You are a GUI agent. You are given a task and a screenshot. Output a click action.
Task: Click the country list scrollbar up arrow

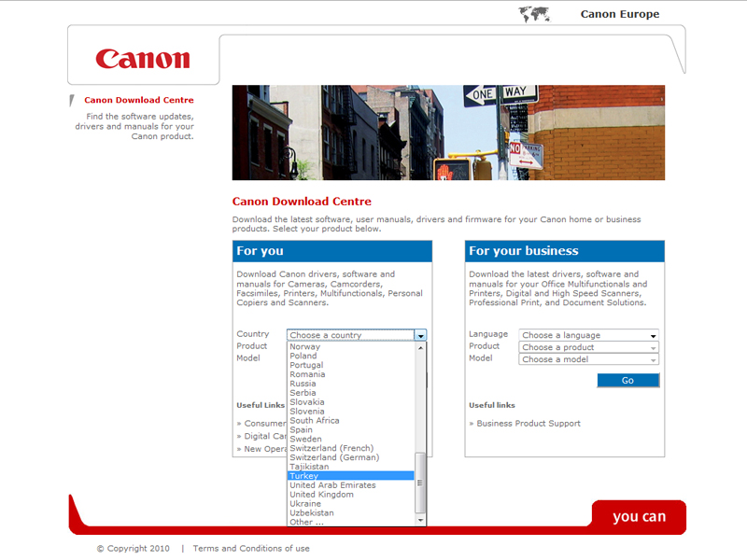coord(420,347)
